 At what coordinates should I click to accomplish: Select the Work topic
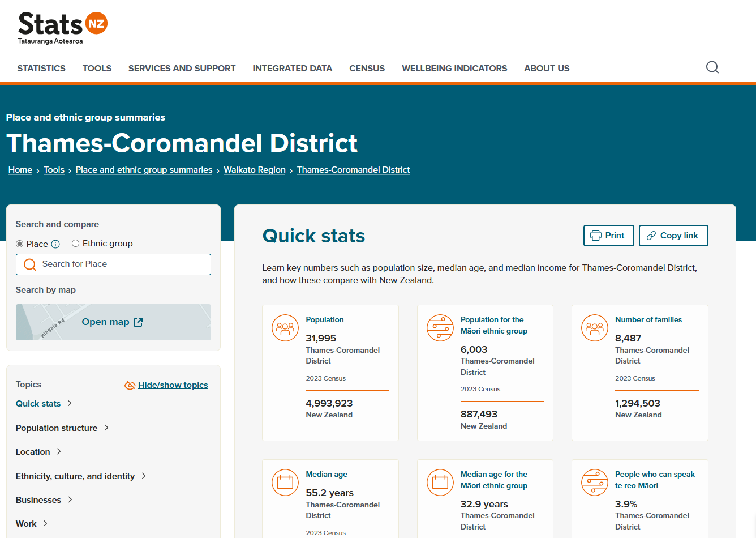26,524
